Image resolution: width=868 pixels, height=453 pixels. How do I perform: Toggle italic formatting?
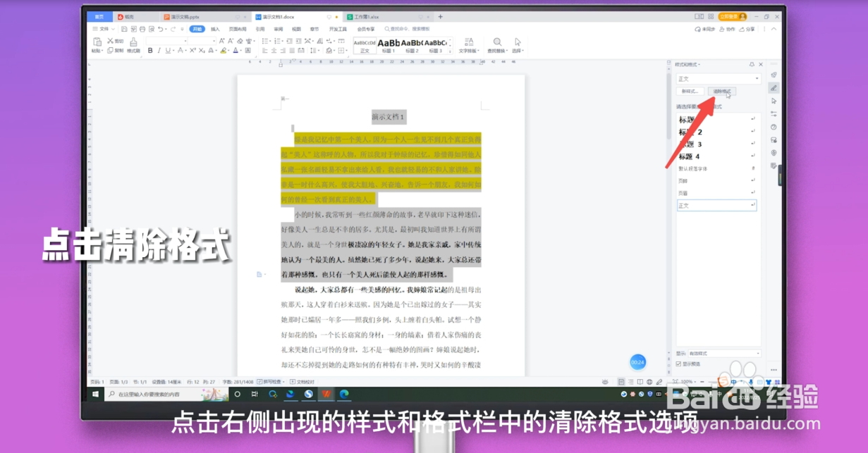point(159,51)
